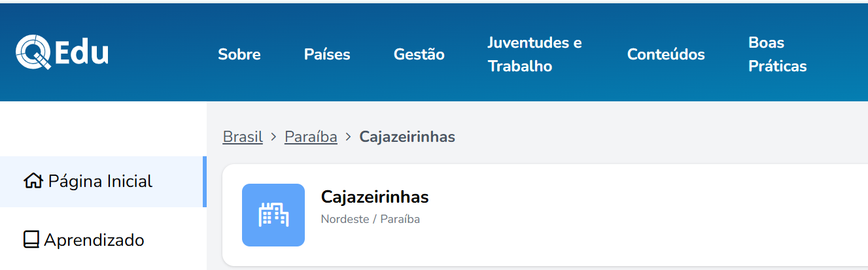This screenshot has width=868, height=270.
Task: Click the book icon beside Aprendizado
Action: tap(31, 240)
